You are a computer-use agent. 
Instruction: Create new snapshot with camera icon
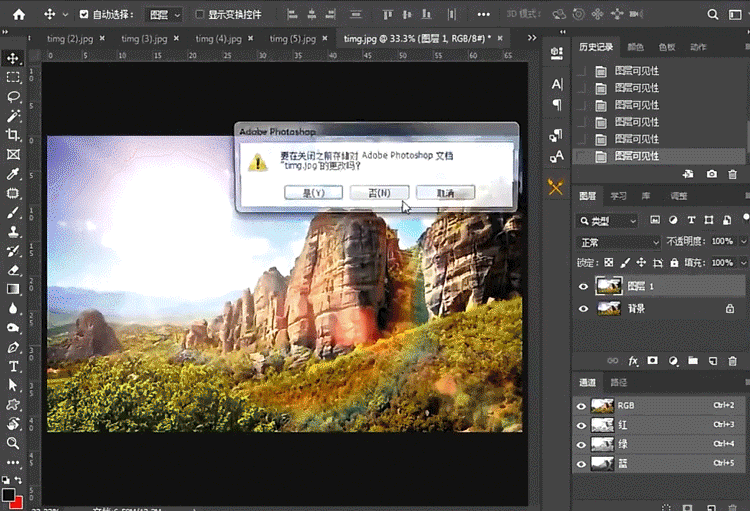click(x=712, y=174)
